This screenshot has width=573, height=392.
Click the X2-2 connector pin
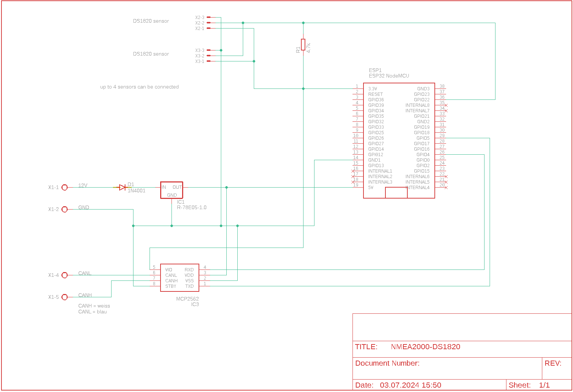click(x=208, y=23)
